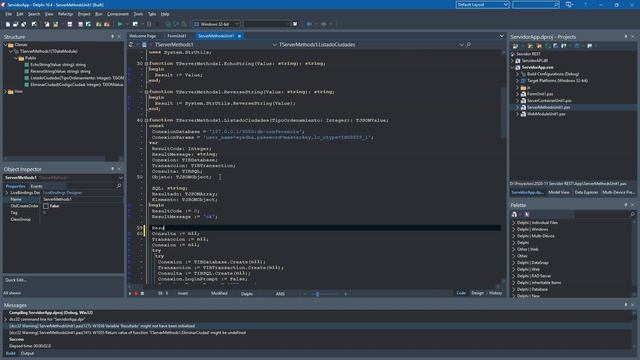This screenshot has width=640, height=360.
Task: Open the Data Explorer tab
Action: [586, 192]
